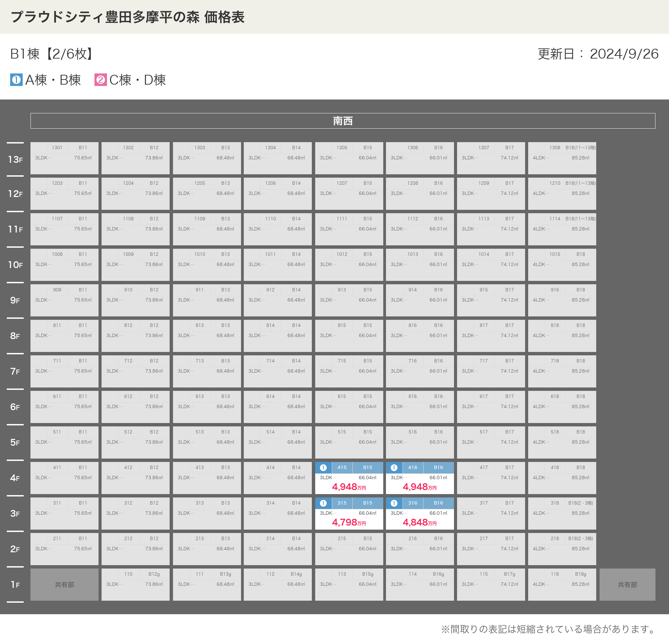Open unit 316 priced 4,848万円

[420, 513]
